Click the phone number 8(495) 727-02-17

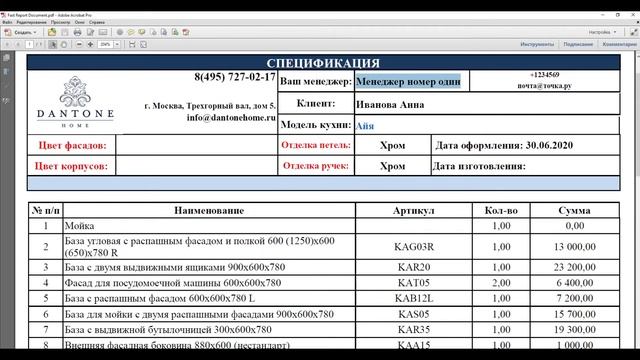tap(235, 77)
